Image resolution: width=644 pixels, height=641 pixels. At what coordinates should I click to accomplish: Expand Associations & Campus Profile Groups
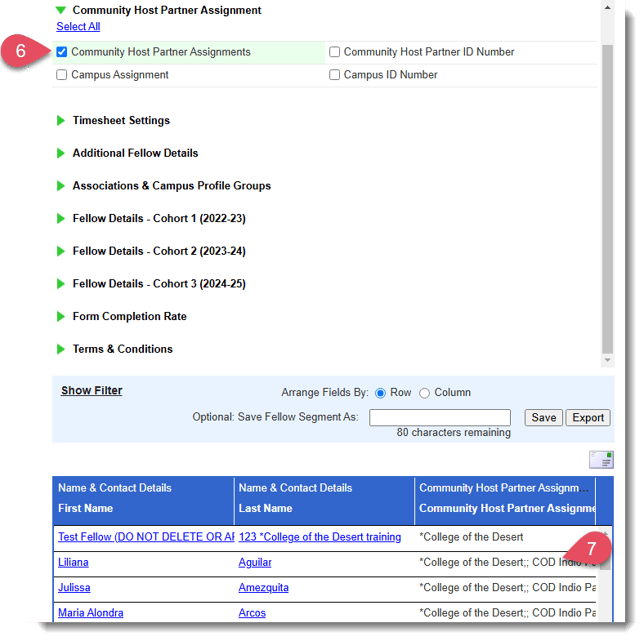click(62, 186)
